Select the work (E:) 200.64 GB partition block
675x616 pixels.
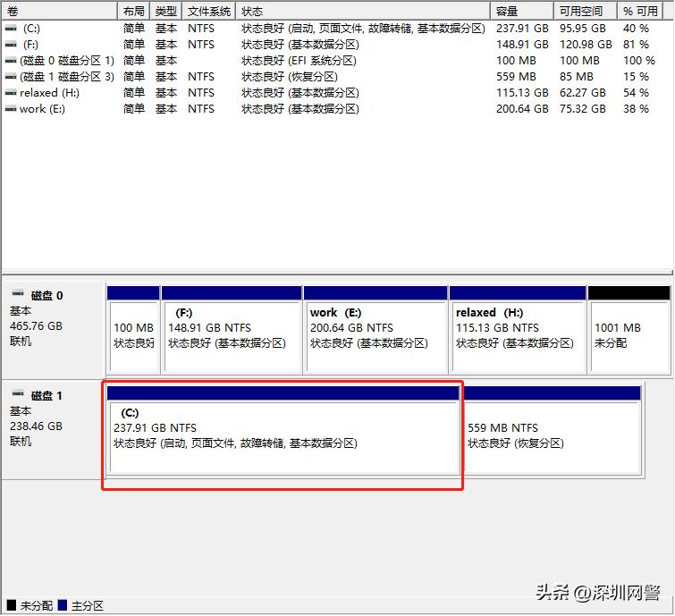(375, 330)
